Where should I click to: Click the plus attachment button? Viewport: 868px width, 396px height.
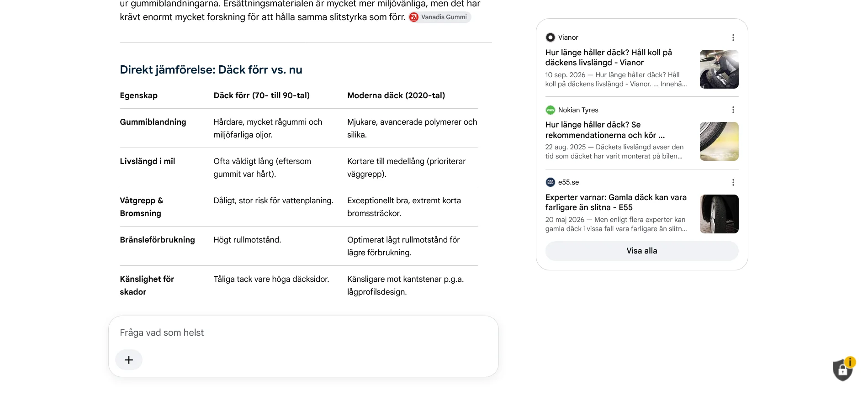(129, 360)
